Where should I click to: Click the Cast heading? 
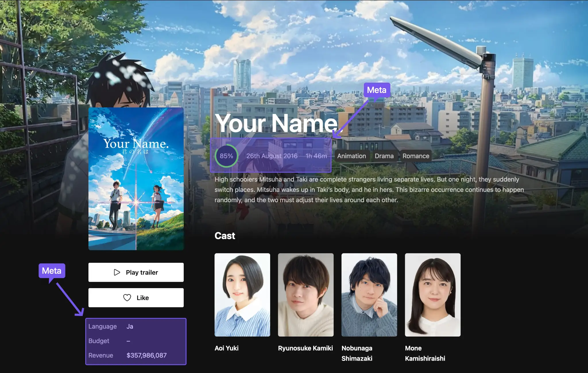(x=225, y=236)
